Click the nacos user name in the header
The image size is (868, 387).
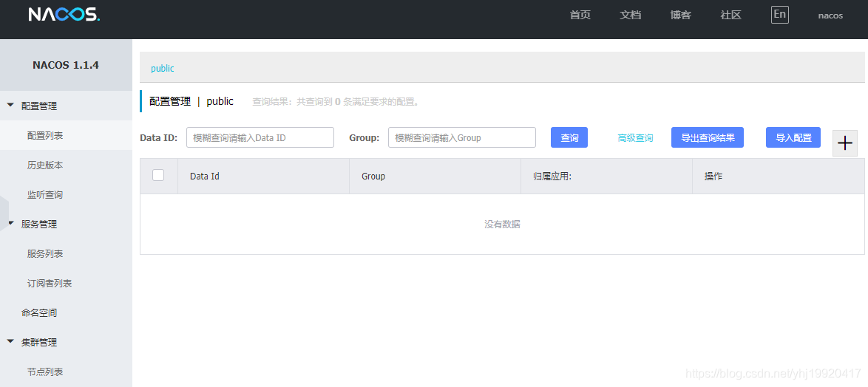[x=830, y=16]
